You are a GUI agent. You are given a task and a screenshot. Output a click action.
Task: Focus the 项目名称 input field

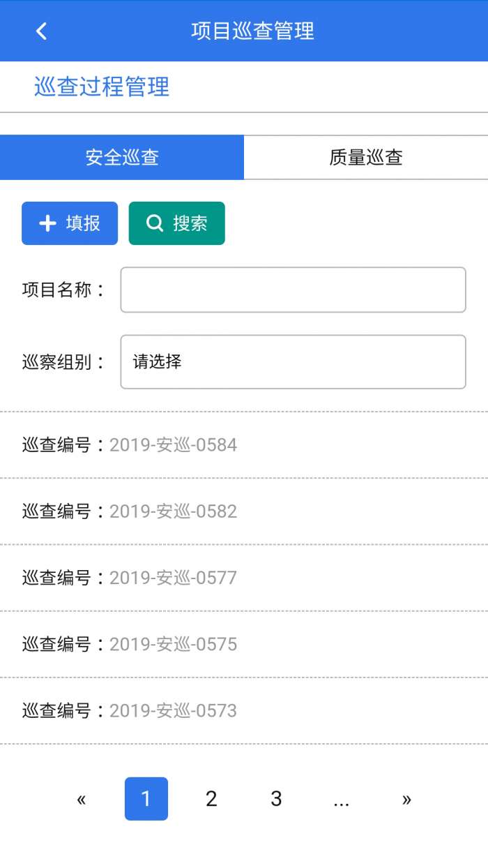coord(293,290)
